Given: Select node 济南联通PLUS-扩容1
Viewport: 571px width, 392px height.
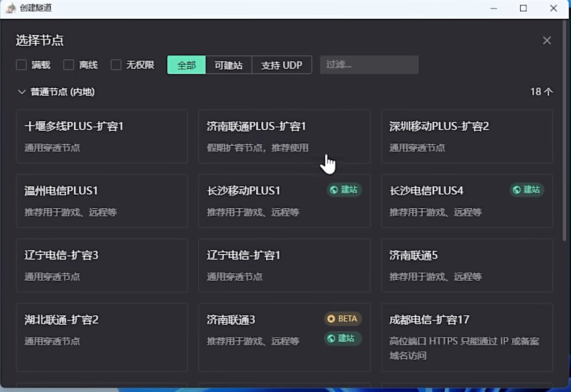Looking at the screenshot, I should tap(284, 136).
